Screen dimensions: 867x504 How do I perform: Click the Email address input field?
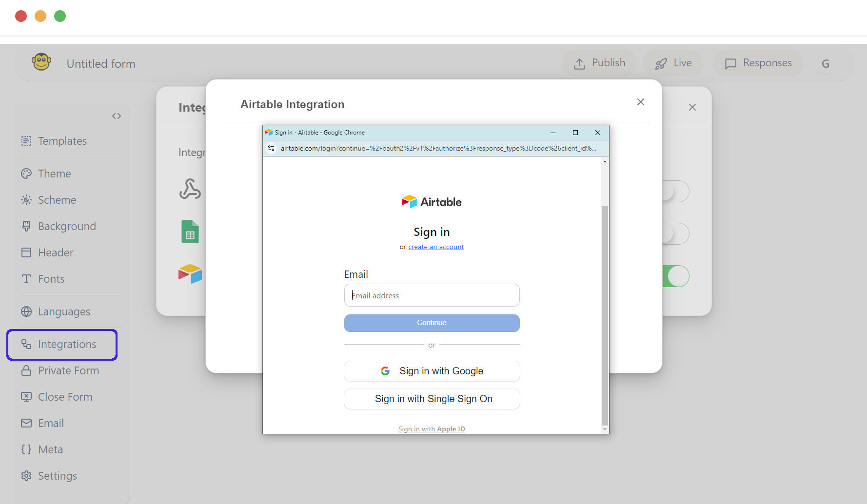(432, 295)
